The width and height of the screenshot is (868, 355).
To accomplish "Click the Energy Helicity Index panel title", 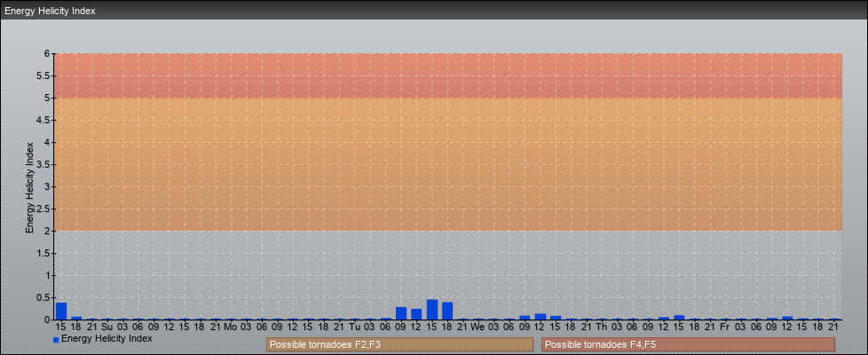I will 50,11.
